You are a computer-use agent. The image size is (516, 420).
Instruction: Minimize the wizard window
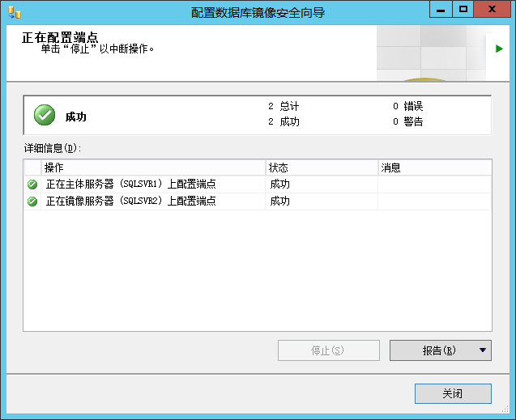441,9
